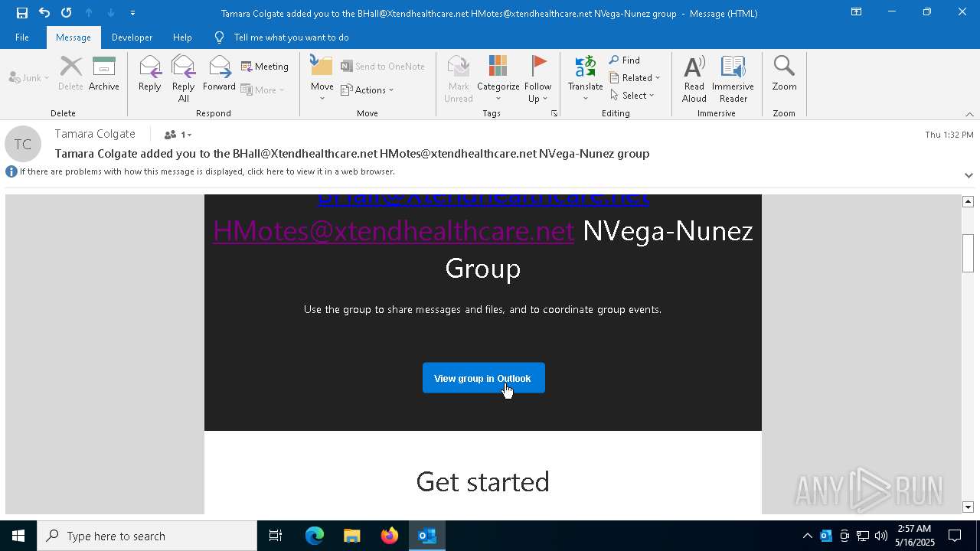The image size is (980, 551).
Task: Archive this message
Action: click(104, 74)
